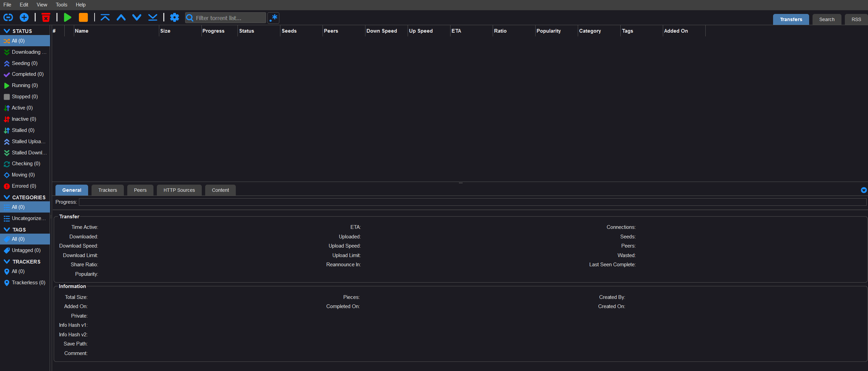Select the Stalled Downloading filter

pos(25,153)
